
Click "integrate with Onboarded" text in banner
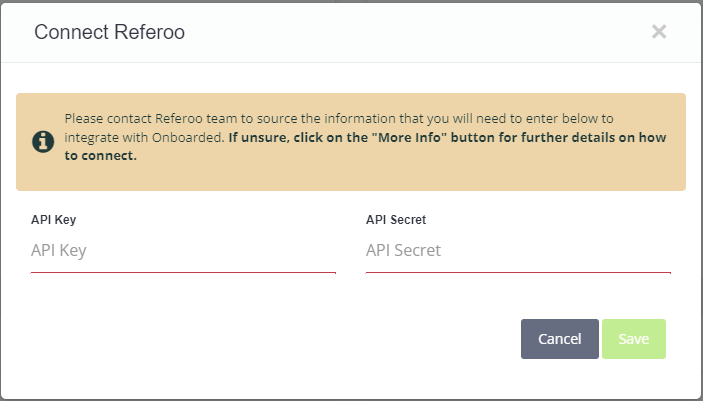pos(144,137)
